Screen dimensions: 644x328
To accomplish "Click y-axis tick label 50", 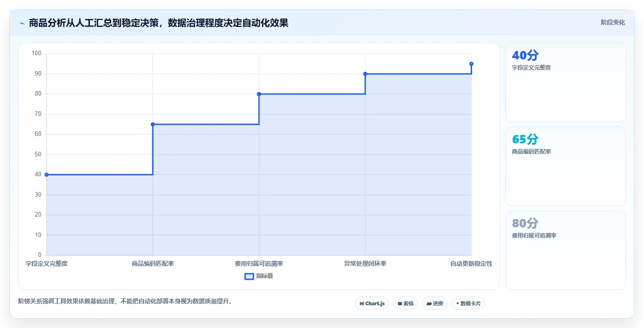I will (x=38, y=154).
